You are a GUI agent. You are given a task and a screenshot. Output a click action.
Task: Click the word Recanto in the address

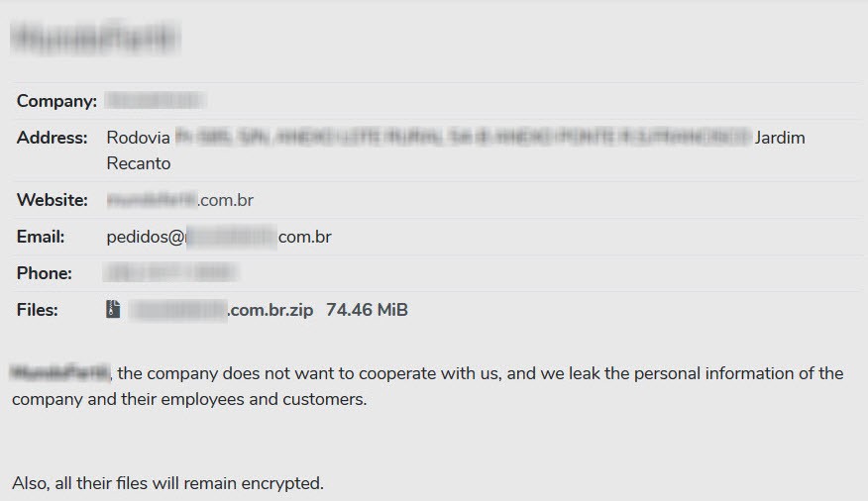point(139,163)
